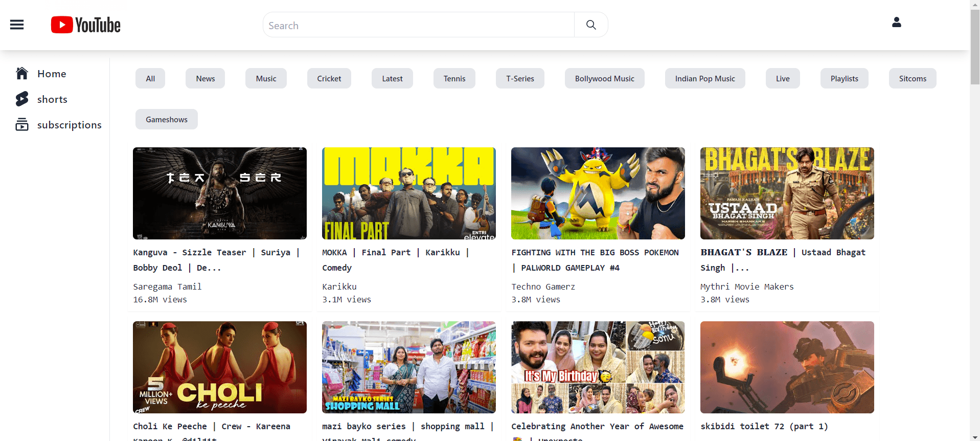This screenshot has height=441, width=980.
Task: Visit the Techno Gamerz channel link
Action: click(543, 286)
